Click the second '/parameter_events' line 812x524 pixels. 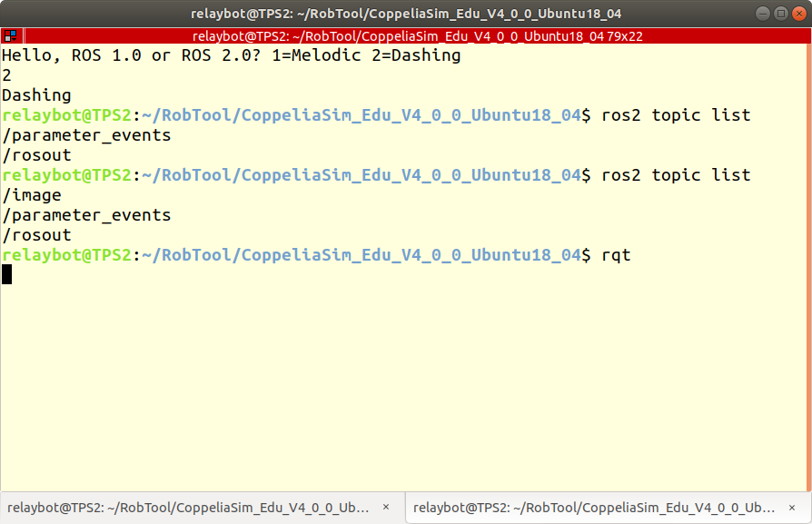(86, 215)
